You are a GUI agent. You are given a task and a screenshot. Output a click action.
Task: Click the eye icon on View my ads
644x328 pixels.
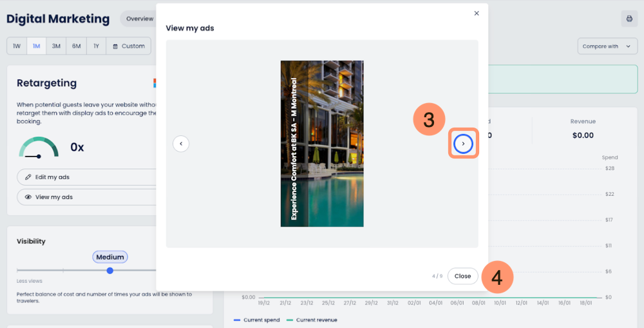28,197
